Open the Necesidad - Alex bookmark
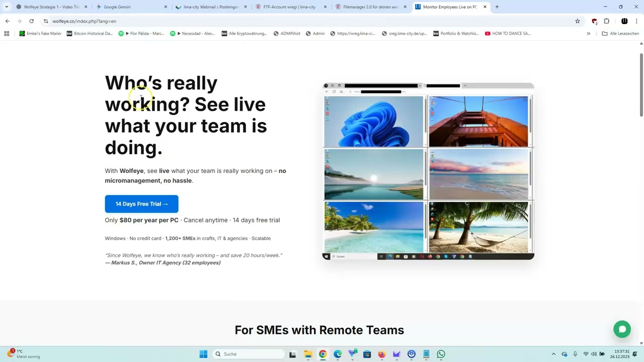 (x=193, y=34)
